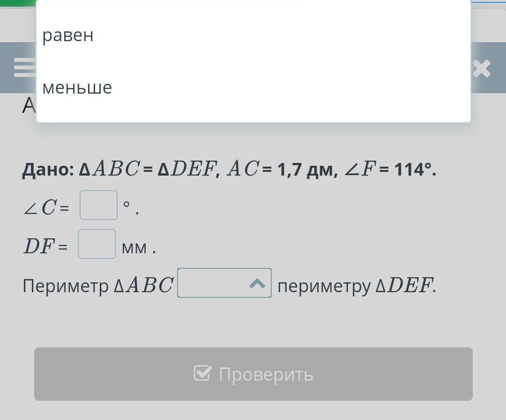The height and width of the screenshot is (420, 506).
Task: Click the checkmark icon on Проверить
Action: pyautogui.click(x=203, y=373)
